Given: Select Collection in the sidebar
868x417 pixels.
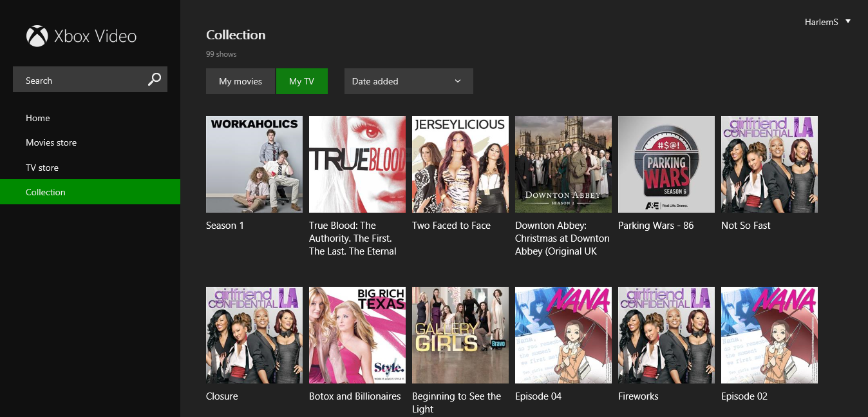Looking at the screenshot, I should pyautogui.click(x=90, y=192).
